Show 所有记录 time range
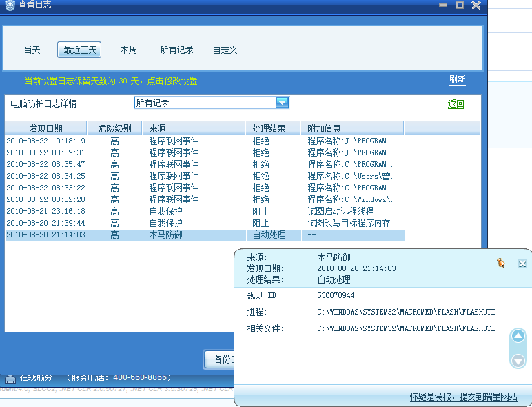 176,50
